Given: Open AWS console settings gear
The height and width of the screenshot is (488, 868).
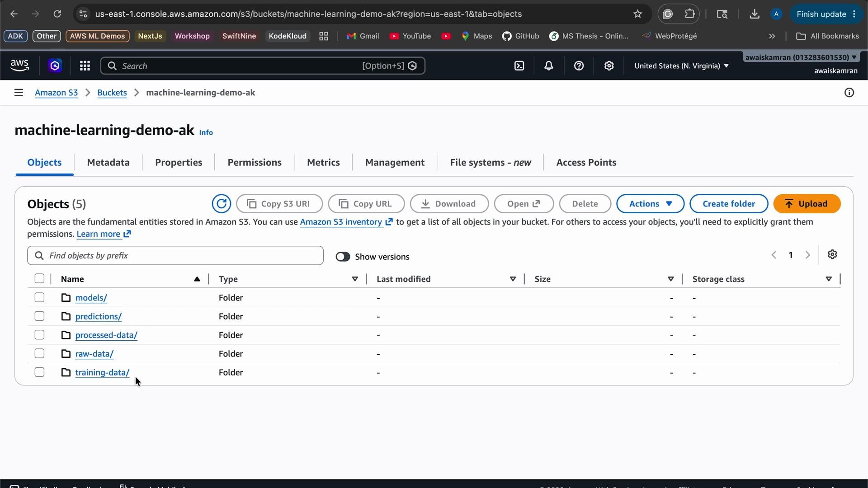Looking at the screenshot, I should [609, 66].
